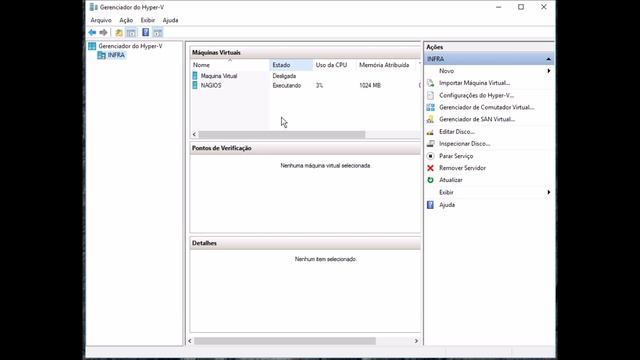Viewport: 640px width, 360px height.
Task: Open the Arquivo menu
Action: click(101, 20)
